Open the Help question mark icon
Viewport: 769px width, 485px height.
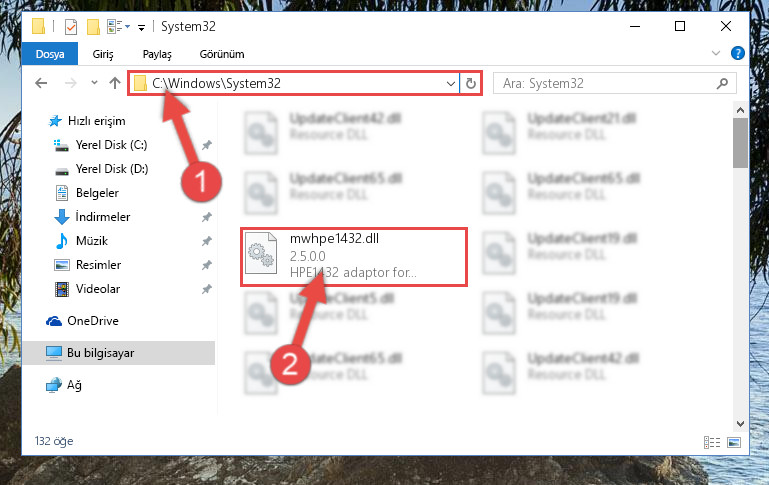(738, 53)
